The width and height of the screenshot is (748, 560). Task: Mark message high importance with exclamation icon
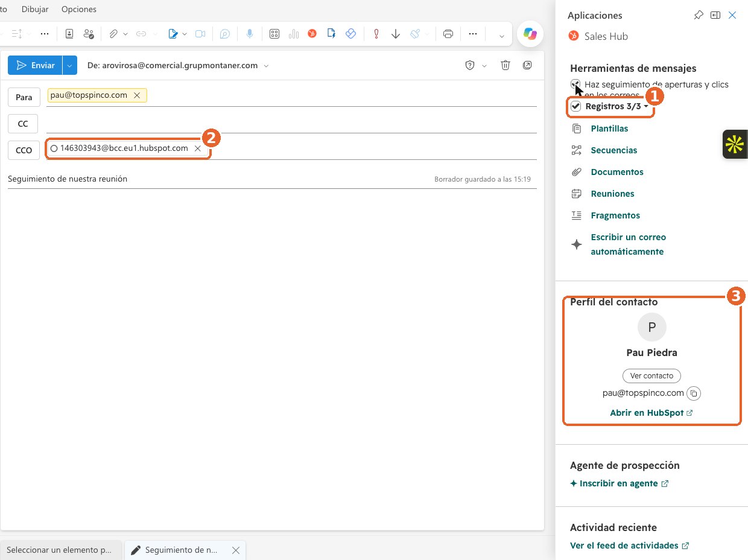(x=376, y=34)
